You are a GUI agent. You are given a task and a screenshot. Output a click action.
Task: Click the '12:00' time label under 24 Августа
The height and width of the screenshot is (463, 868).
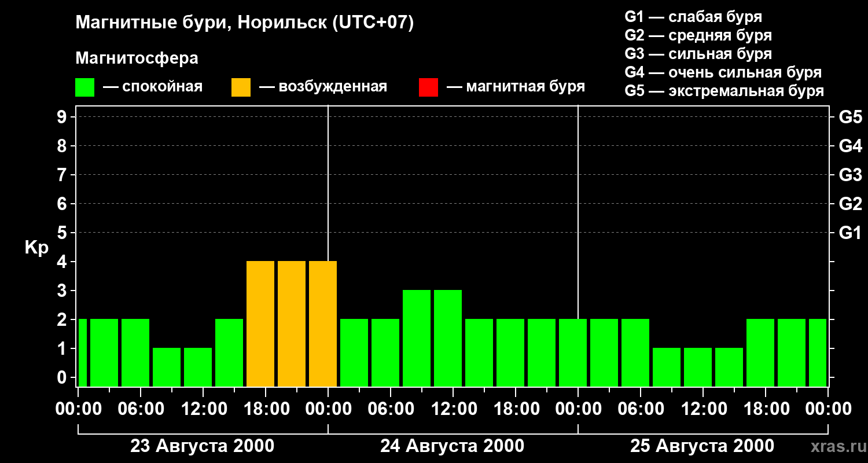453,409
